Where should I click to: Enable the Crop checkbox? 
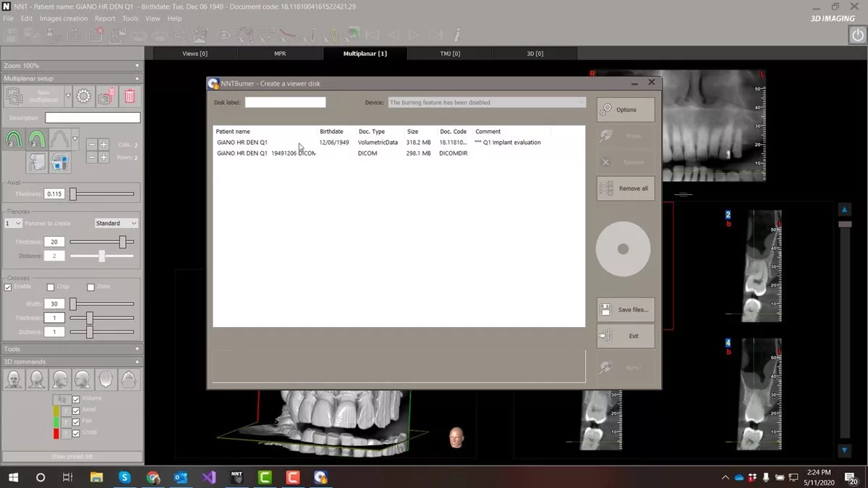[x=51, y=287]
